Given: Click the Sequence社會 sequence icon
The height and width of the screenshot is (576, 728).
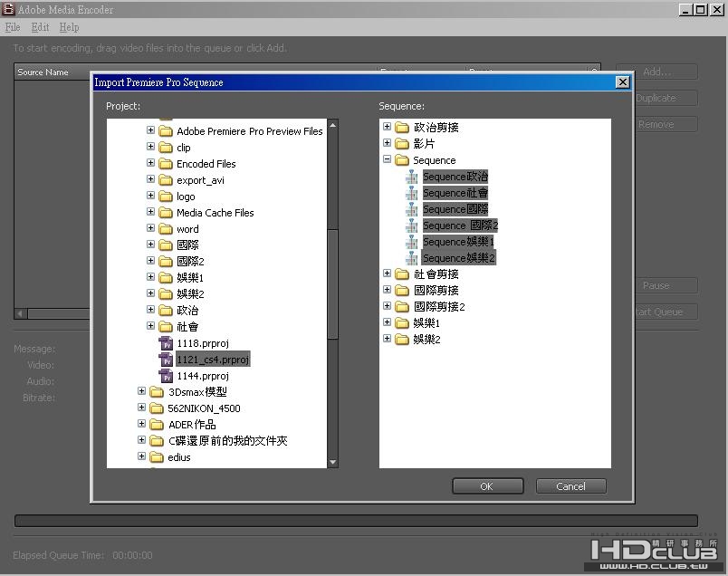Looking at the screenshot, I should tap(411, 193).
